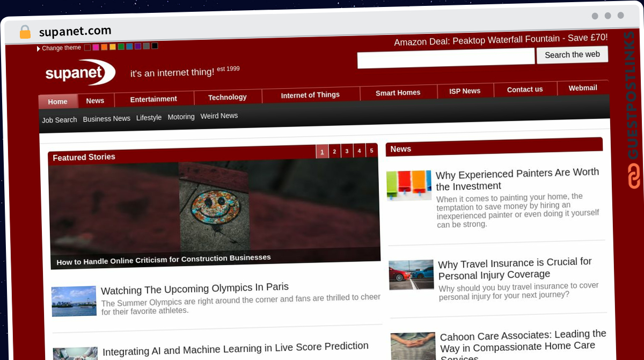The height and width of the screenshot is (360, 644).
Task: Click the Cahoon Care article thumbnail
Action: 413,346
